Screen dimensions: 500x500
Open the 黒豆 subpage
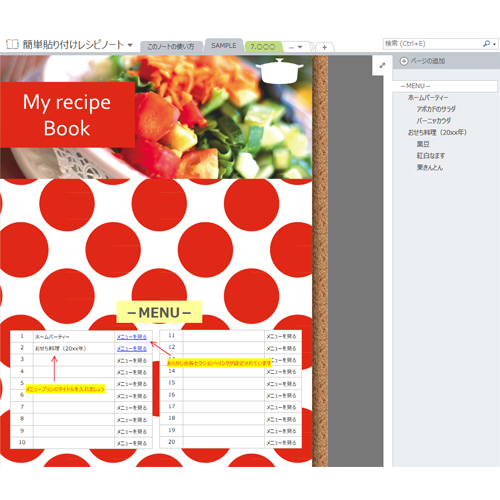[x=423, y=144]
